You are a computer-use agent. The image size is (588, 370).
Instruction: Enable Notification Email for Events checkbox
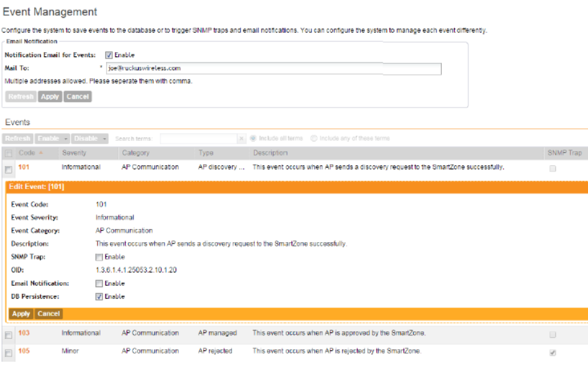coord(109,55)
